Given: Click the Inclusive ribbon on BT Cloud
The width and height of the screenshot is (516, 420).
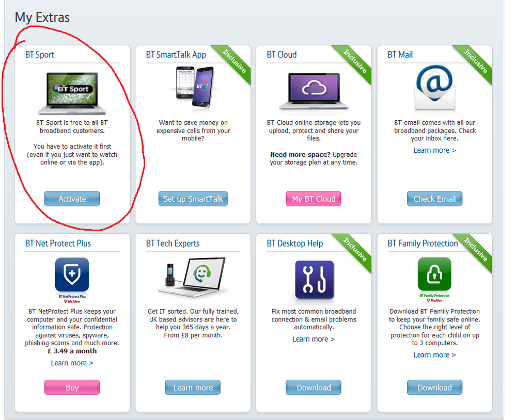Looking at the screenshot, I should click(355, 61).
